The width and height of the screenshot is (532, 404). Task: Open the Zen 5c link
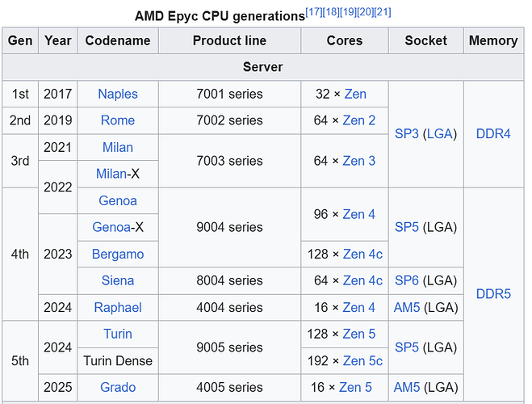pyautogui.click(x=362, y=361)
